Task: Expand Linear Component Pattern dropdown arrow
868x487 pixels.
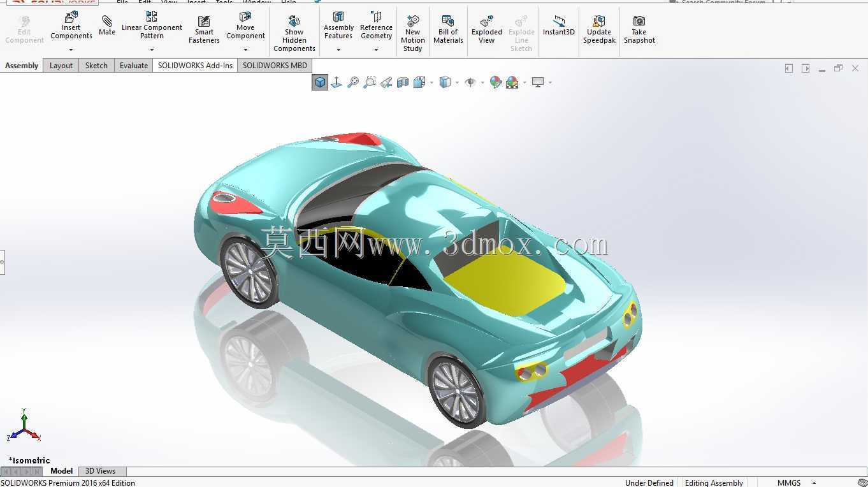Action: point(152,50)
